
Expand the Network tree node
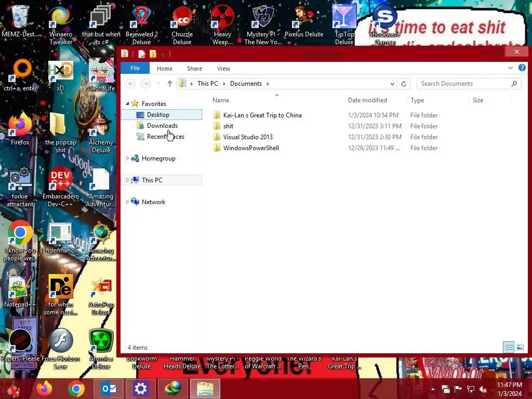(127, 202)
